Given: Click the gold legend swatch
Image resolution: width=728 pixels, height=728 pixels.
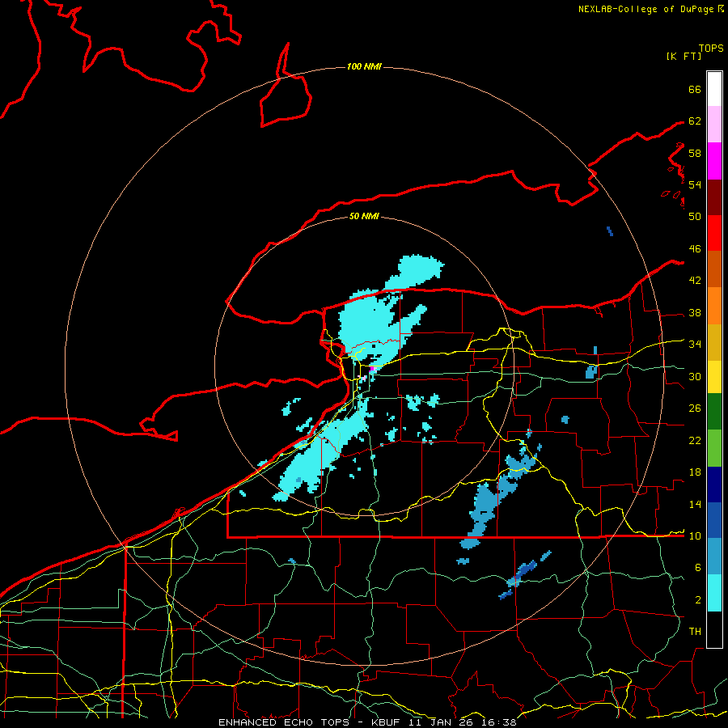Looking at the screenshot, I should 714,342.
